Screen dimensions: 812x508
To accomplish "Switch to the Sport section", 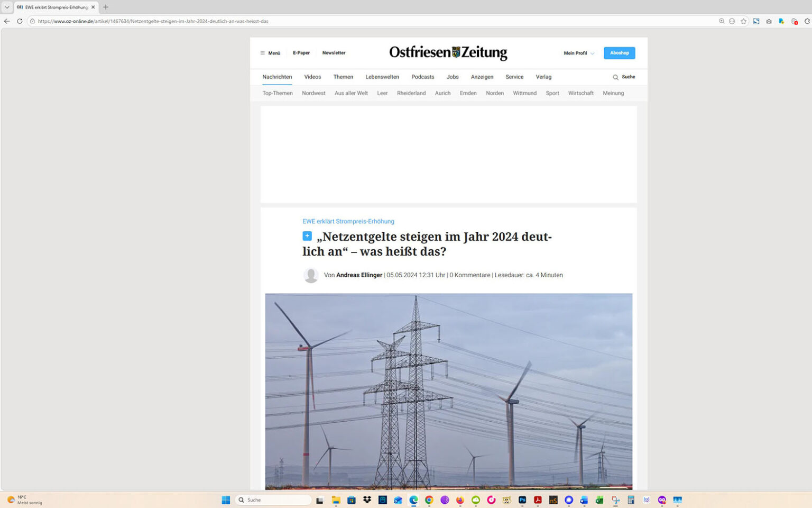I will [552, 93].
